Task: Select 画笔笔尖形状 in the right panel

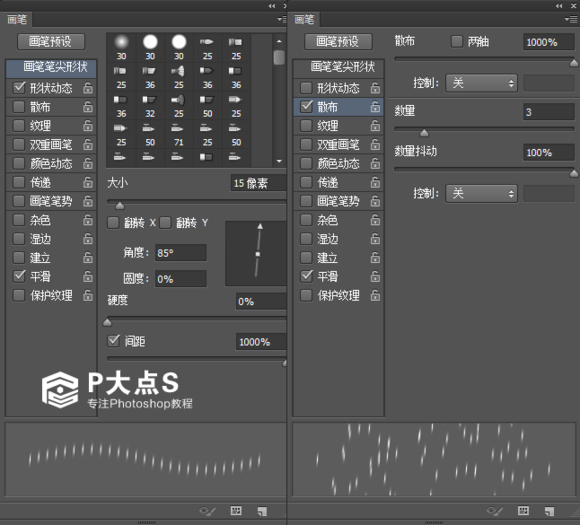Action: click(x=339, y=68)
